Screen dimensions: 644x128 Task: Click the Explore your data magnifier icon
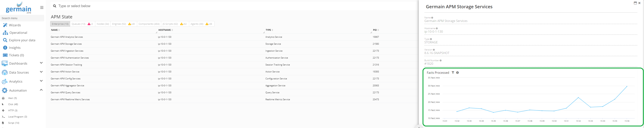click(x=5, y=40)
